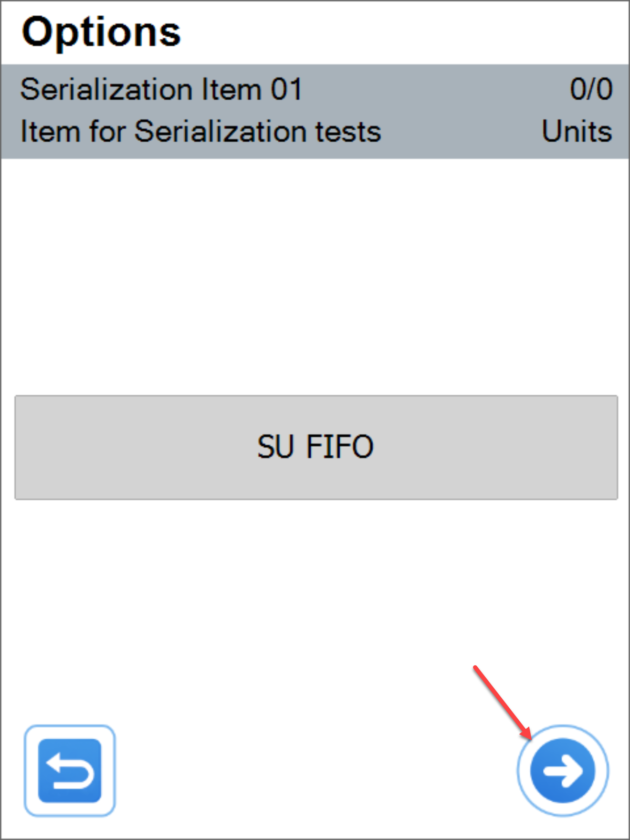
Task: Hit the white arrow inside blue circle
Action: pos(562,770)
